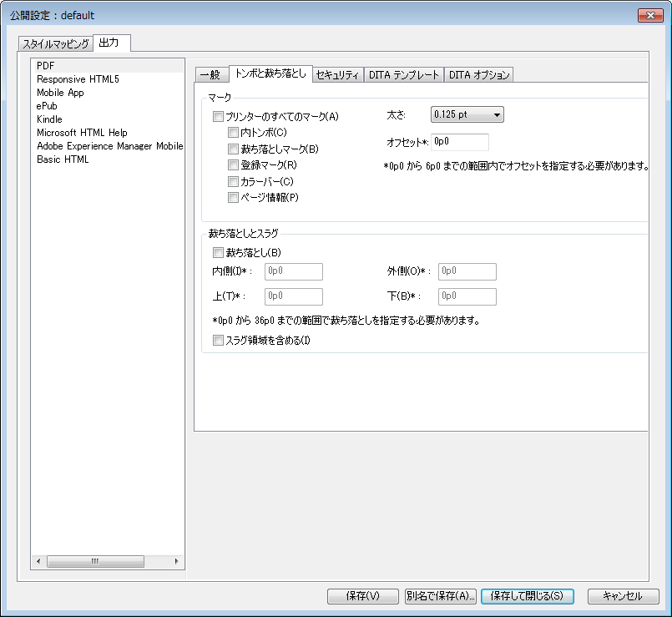Viewport: 672px width, 617px height.
Task: Open the 太さ 0.125 pt dropdown
Action: click(x=467, y=114)
